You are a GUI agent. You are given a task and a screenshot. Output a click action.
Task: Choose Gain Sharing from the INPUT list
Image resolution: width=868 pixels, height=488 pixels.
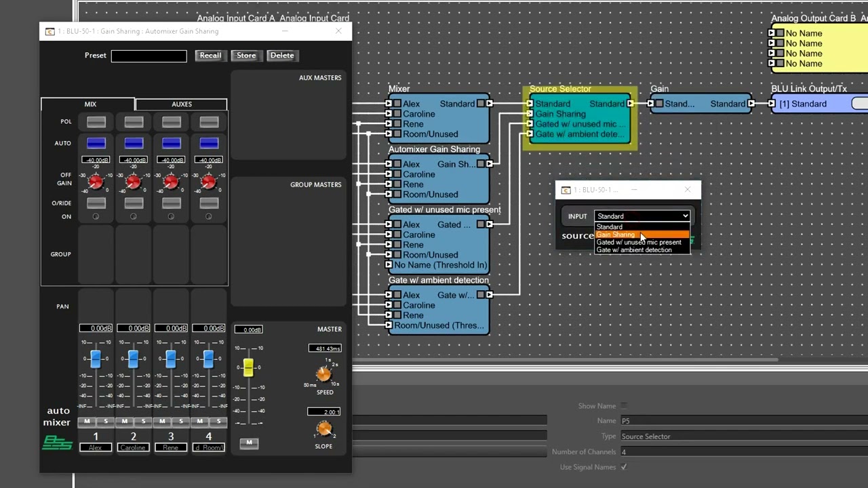[x=642, y=235]
